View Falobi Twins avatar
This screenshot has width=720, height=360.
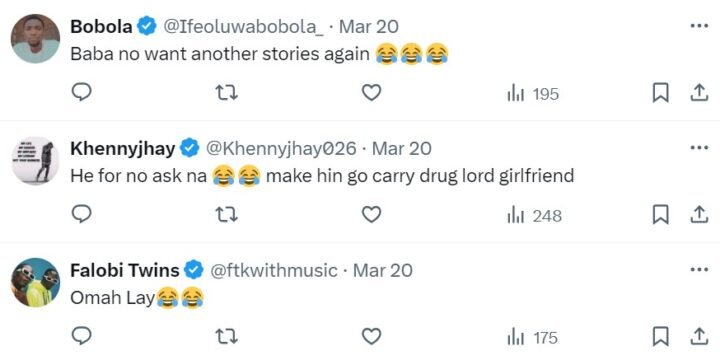[35, 282]
